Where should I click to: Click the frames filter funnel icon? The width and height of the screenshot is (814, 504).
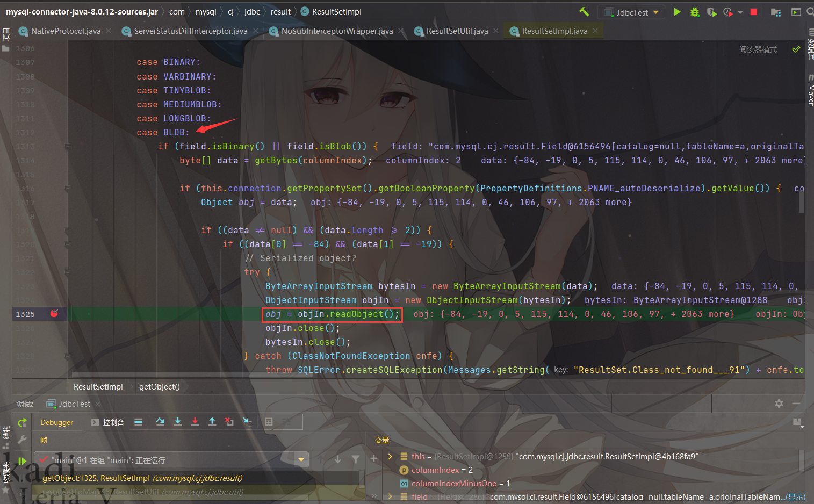pyautogui.click(x=356, y=459)
